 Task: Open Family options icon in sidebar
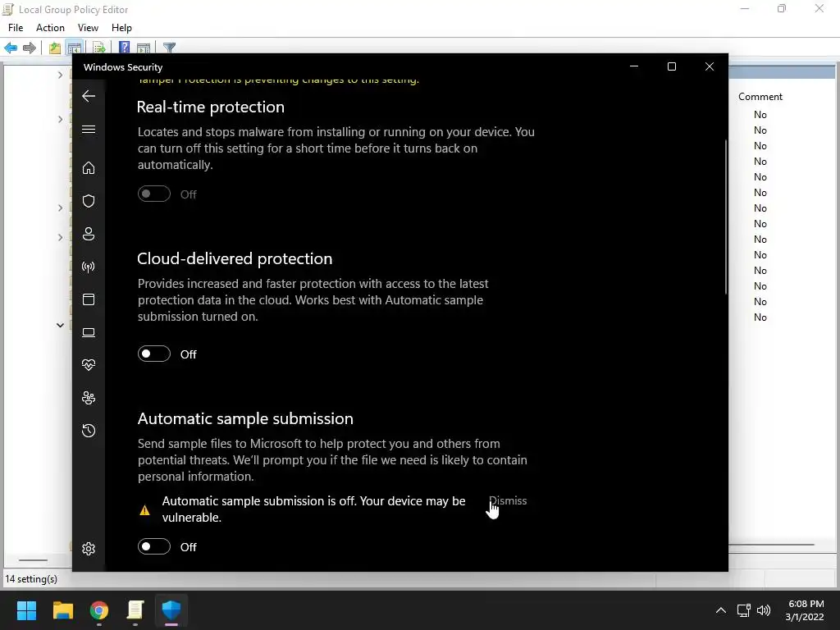point(89,398)
